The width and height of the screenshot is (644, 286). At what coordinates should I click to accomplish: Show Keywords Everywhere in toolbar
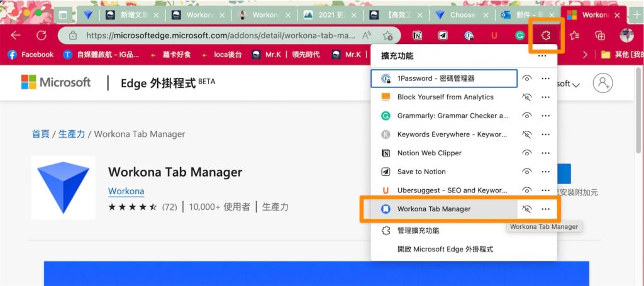coord(526,134)
